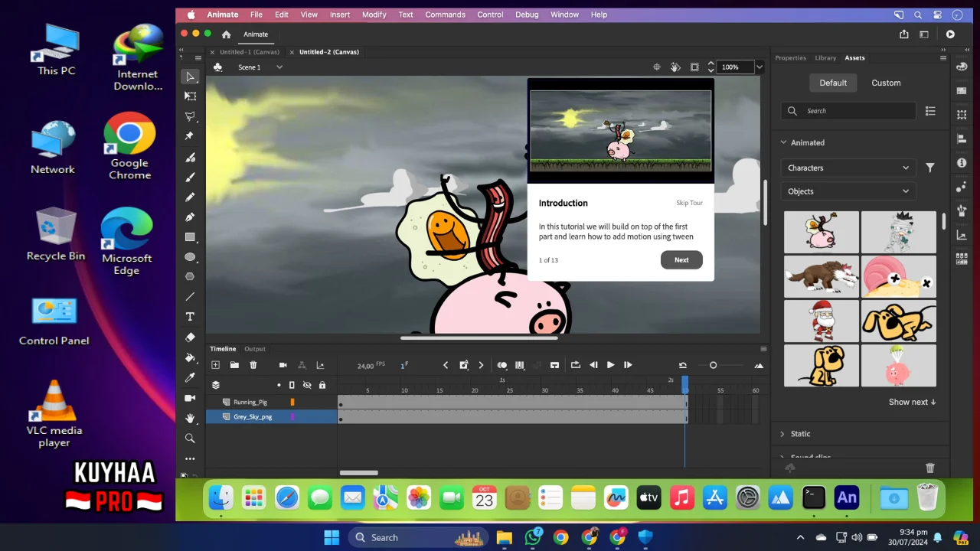Select the Line tool
The image size is (980, 551).
click(190, 297)
